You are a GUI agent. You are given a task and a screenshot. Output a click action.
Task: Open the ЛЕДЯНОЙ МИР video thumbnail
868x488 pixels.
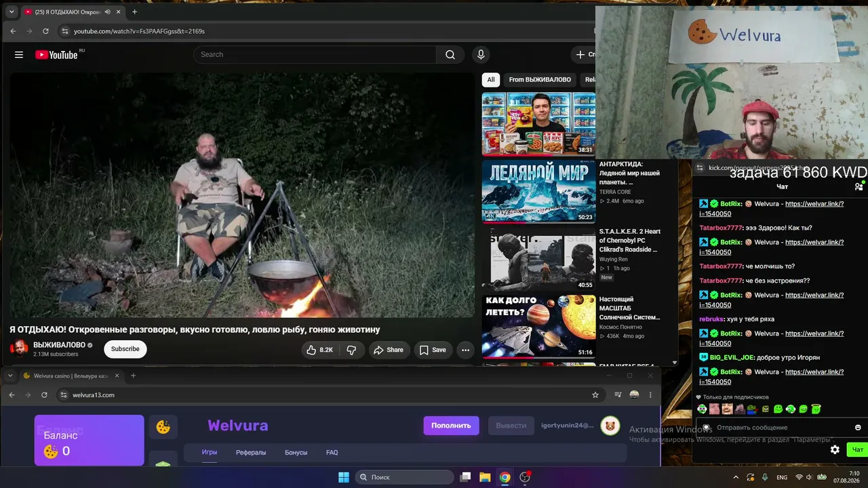538,192
